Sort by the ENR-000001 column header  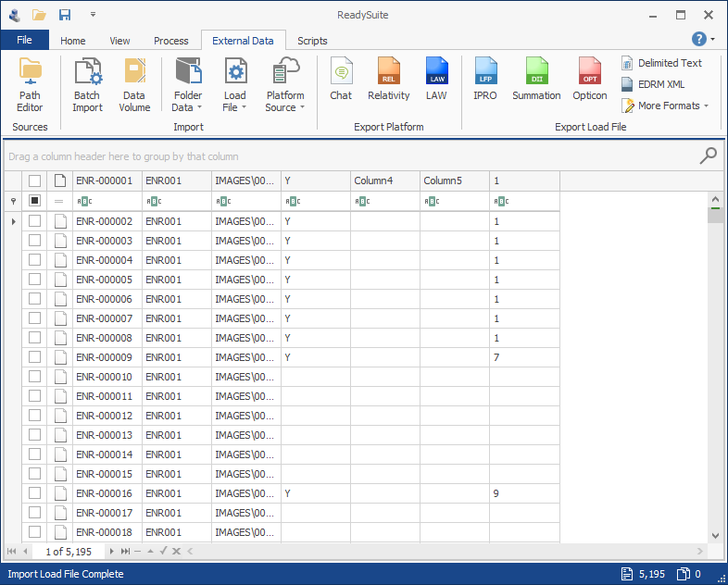[107, 180]
